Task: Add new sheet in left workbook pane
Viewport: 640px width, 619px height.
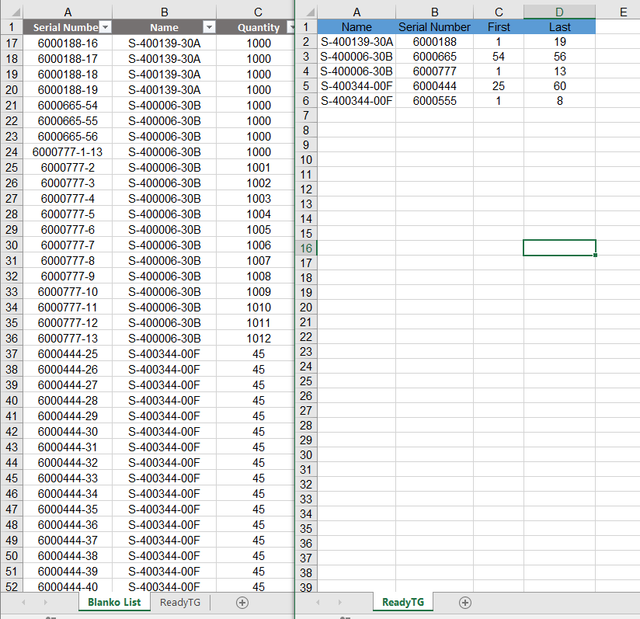Action: tap(242, 603)
